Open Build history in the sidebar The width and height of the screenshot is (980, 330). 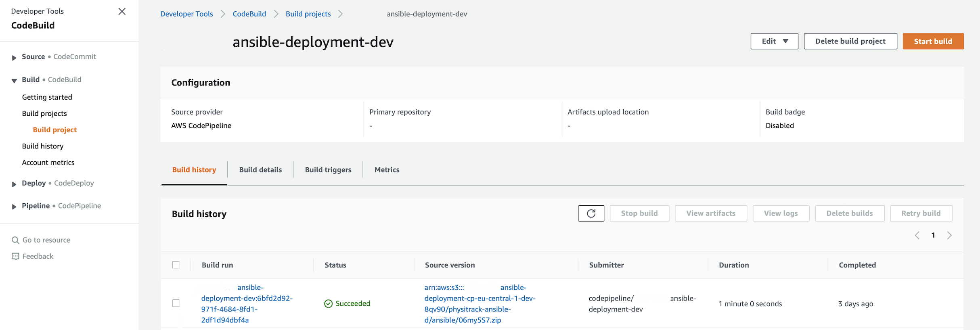click(x=43, y=146)
